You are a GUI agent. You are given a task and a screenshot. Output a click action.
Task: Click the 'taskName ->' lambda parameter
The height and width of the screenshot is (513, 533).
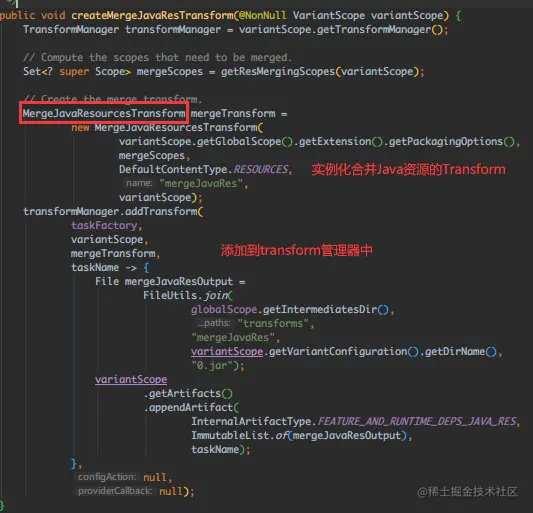pyautogui.click(x=104, y=268)
